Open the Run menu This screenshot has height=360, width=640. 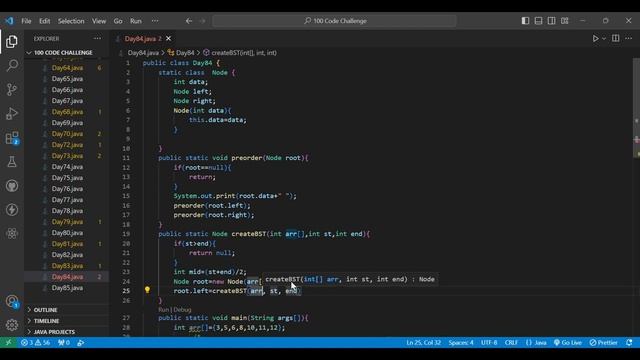pyautogui.click(x=136, y=21)
